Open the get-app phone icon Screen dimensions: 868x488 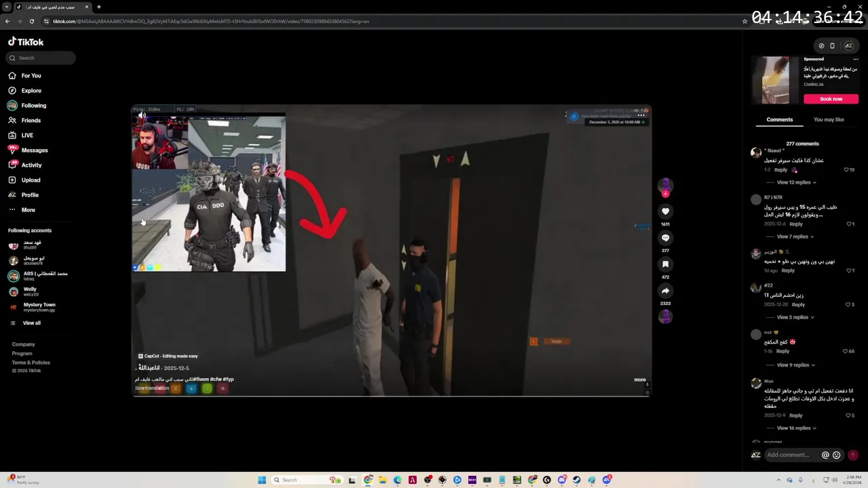(x=832, y=46)
